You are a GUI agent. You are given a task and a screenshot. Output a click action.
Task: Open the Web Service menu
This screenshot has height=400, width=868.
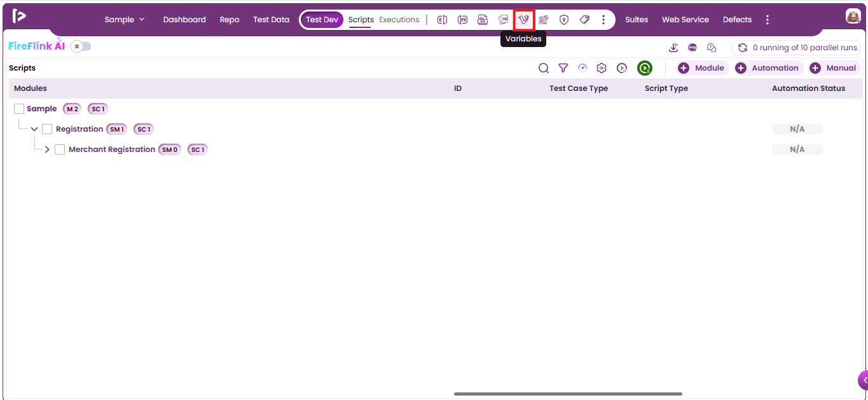[685, 20]
